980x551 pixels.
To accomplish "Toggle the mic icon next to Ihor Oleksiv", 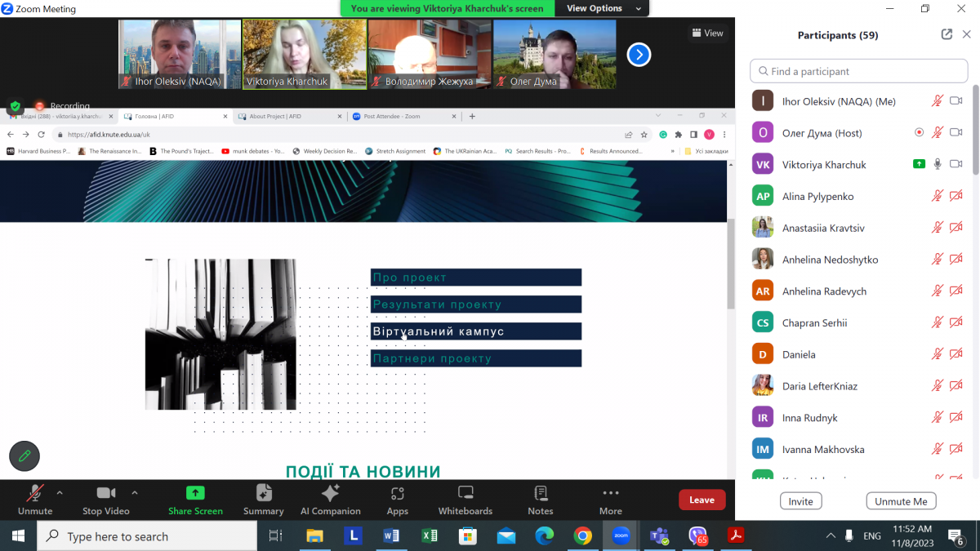I will tap(938, 101).
